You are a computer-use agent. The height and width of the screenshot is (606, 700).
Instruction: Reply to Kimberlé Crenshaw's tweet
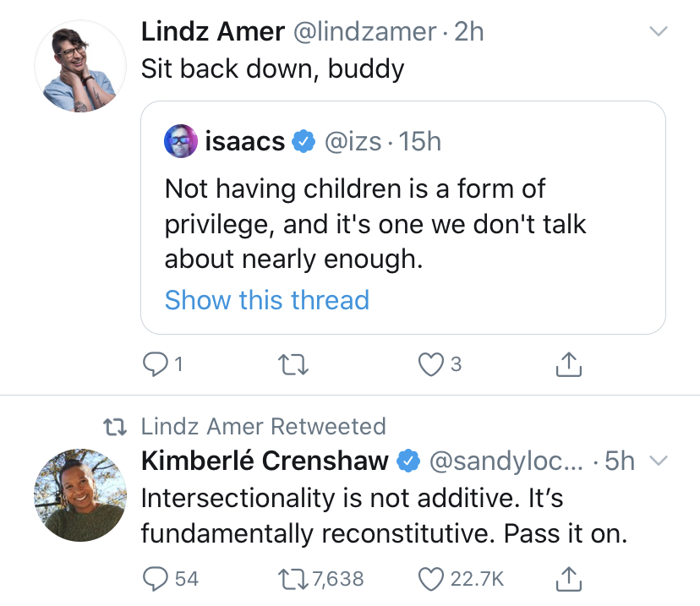pyautogui.click(x=155, y=579)
